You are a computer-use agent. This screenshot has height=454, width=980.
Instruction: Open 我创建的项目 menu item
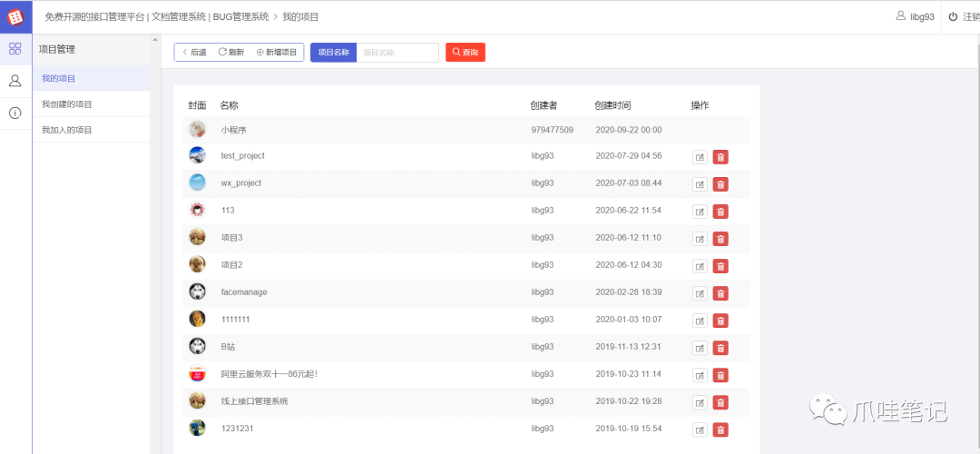pyautogui.click(x=92, y=104)
